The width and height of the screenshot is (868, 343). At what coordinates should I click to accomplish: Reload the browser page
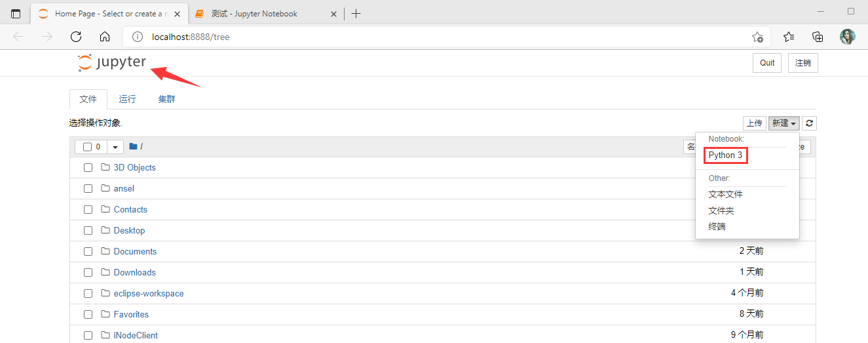coord(76,37)
